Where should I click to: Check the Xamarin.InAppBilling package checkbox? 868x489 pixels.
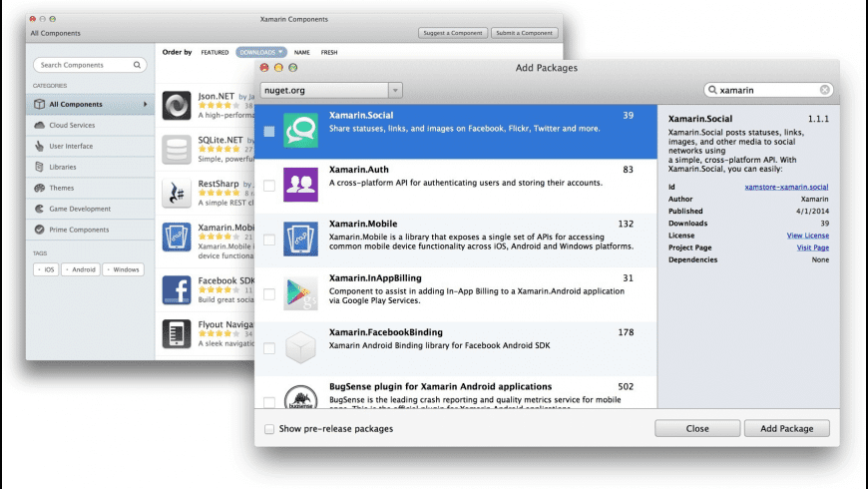coord(269,294)
